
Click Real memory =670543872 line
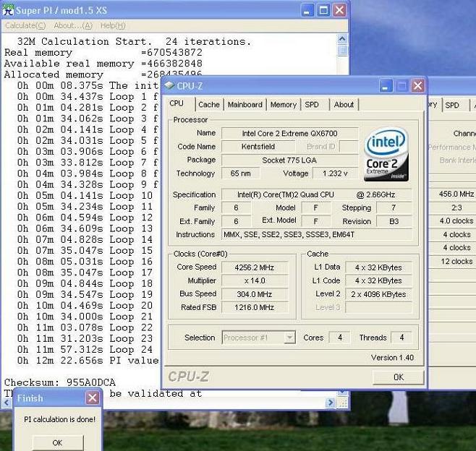click(103, 52)
